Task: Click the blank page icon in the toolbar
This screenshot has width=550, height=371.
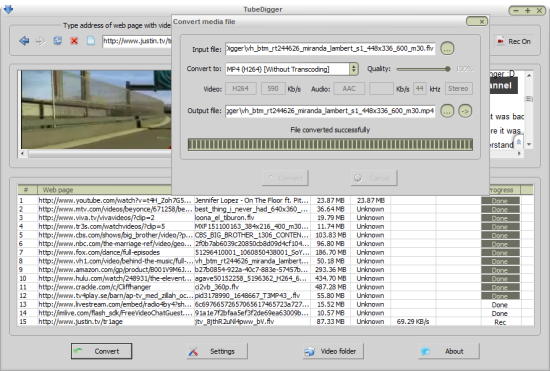Action: [91, 41]
